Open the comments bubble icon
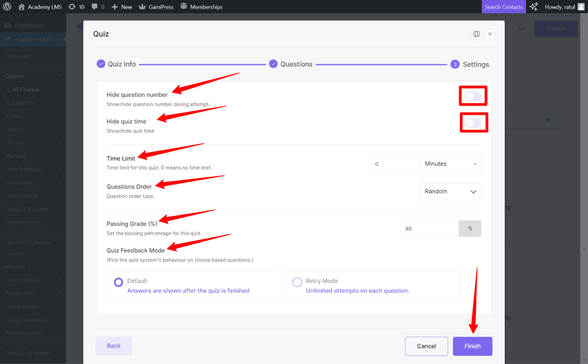The width and height of the screenshot is (588, 364). [x=94, y=7]
